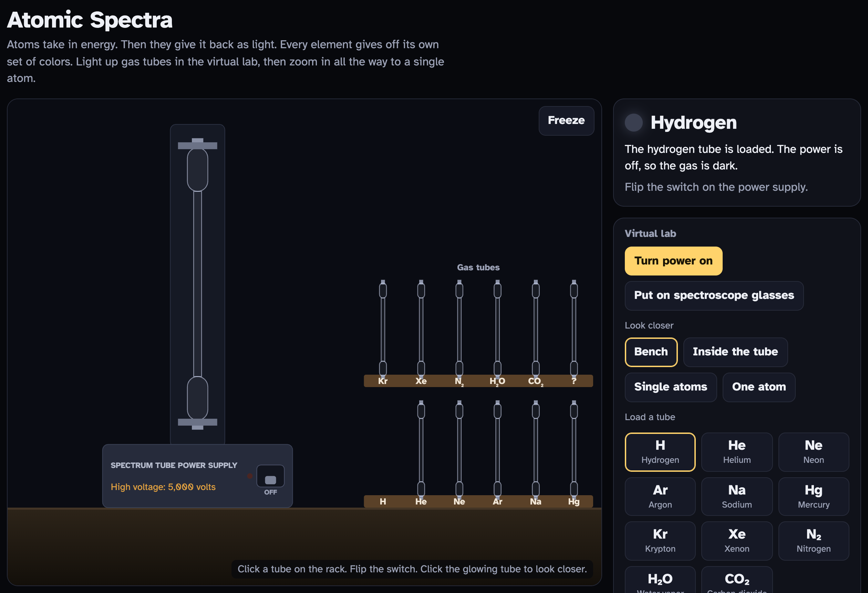Load the Neon tube
868x593 pixels.
(814, 452)
